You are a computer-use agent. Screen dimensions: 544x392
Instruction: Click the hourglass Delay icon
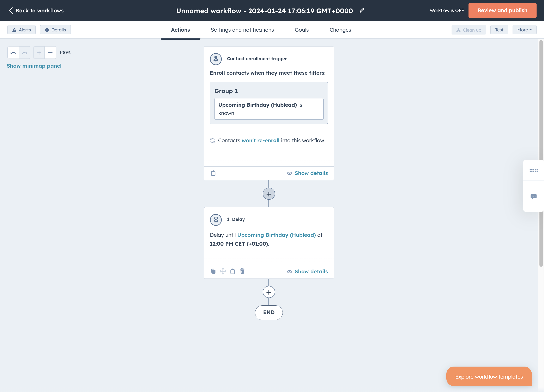[x=216, y=220]
